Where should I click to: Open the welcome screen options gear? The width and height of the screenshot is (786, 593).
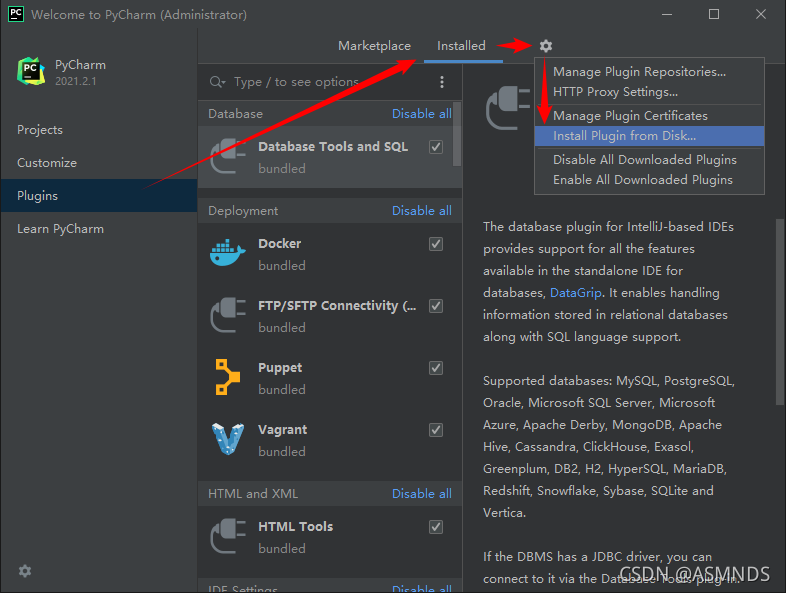coord(25,571)
